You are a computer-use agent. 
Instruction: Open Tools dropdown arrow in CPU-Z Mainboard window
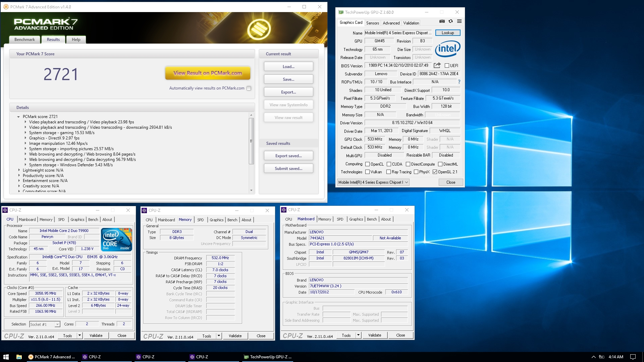[358, 335]
